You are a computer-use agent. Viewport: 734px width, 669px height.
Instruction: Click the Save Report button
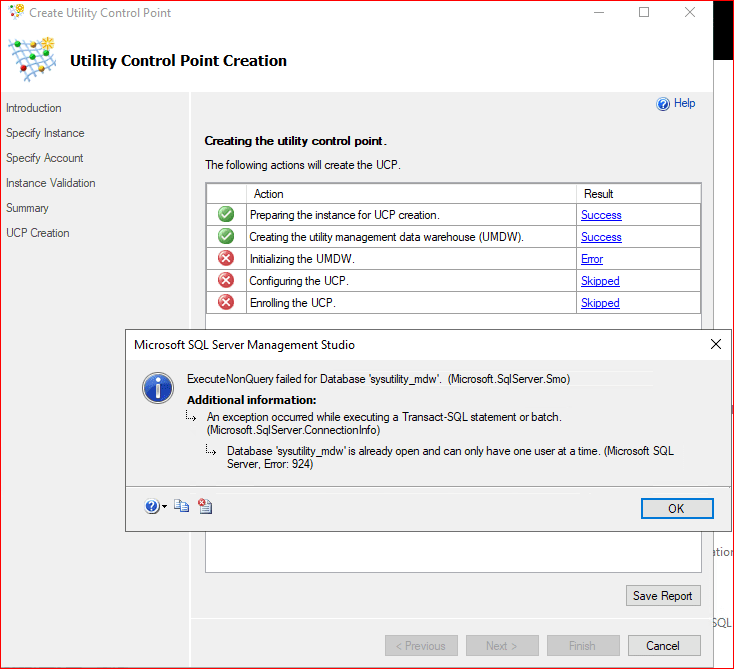(x=662, y=596)
